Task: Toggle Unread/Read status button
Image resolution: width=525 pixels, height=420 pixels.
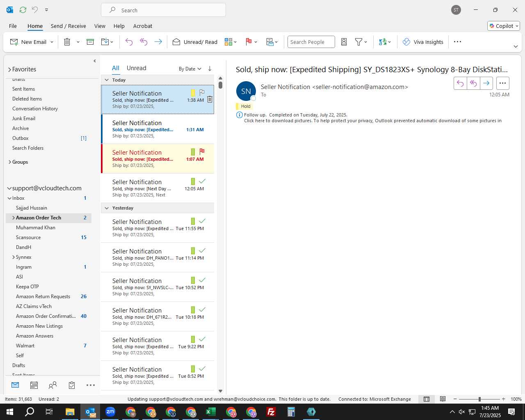Action: tap(195, 42)
